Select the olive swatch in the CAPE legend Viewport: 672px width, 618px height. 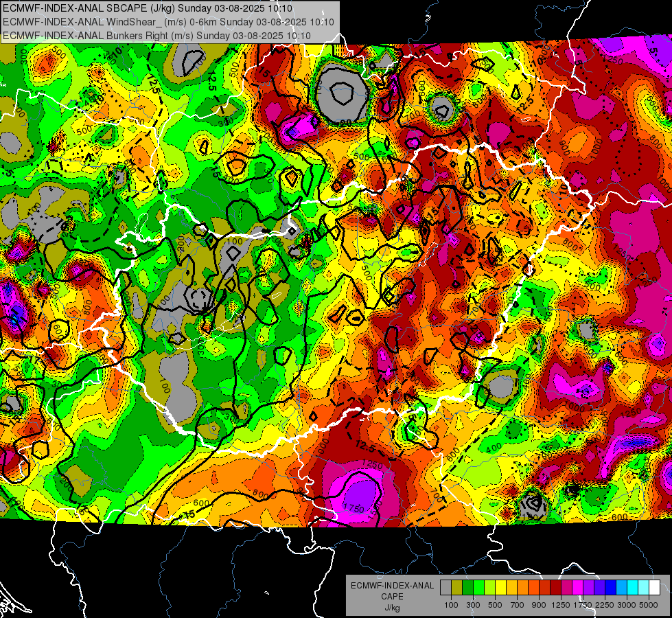pyautogui.click(x=457, y=587)
